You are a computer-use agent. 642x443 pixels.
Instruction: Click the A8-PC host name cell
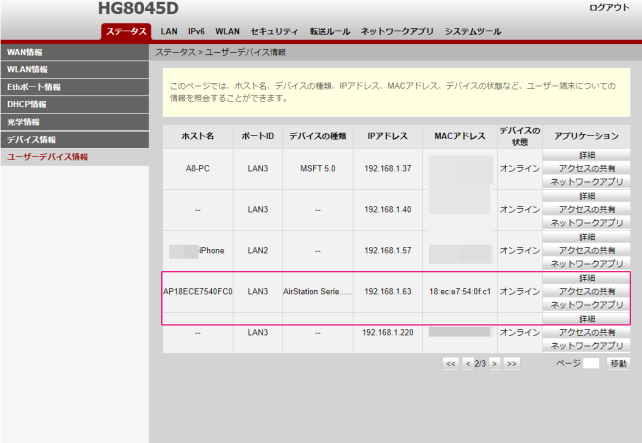coord(198,168)
